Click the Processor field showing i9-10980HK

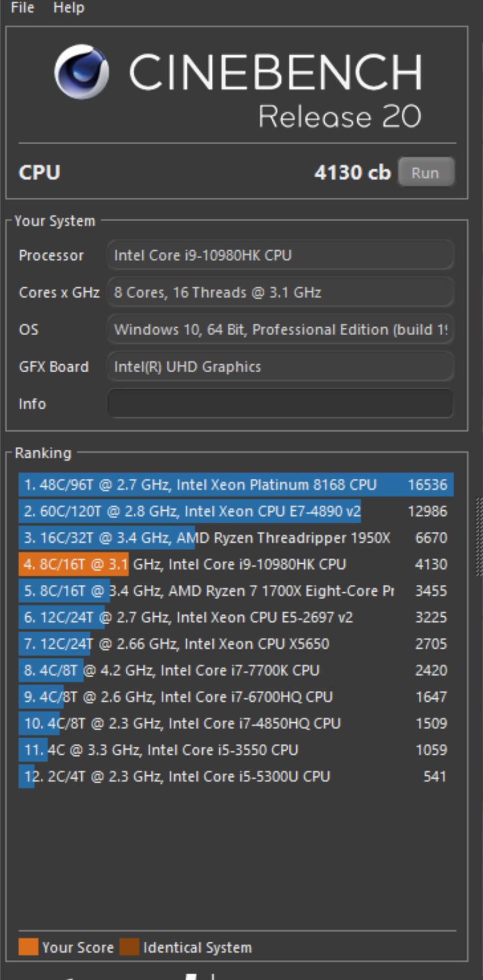(x=280, y=255)
